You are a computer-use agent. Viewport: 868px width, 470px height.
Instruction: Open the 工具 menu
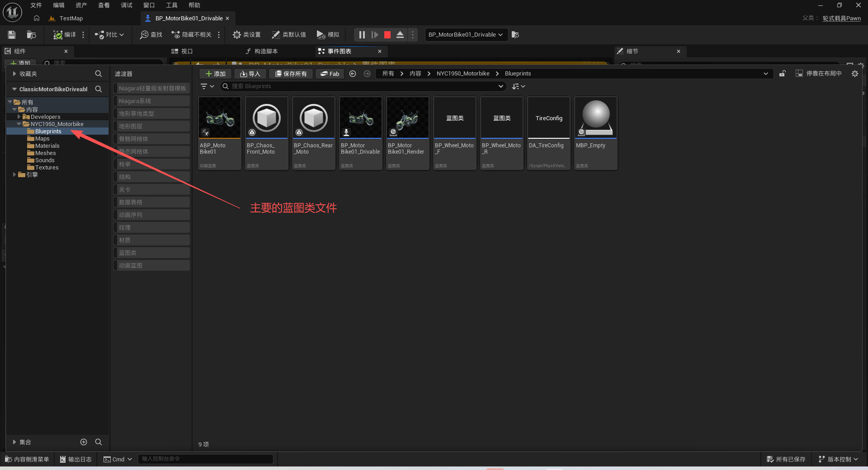click(172, 5)
